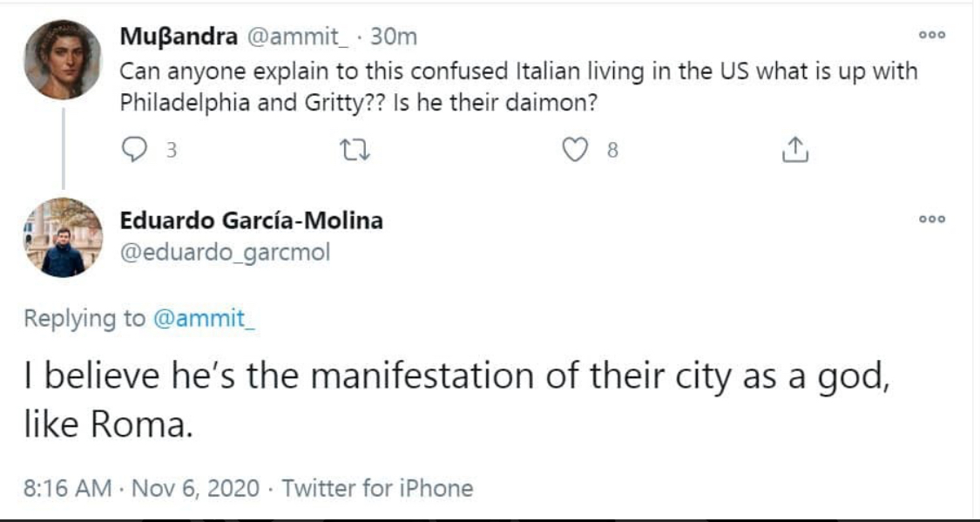Click Eduardo García-Molina's profile picture
The width and height of the screenshot is (980, 522).
[61, 238]
